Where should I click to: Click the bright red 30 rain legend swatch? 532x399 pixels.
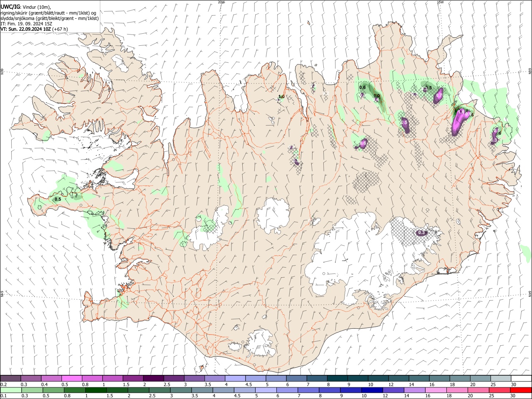(520, 390)
